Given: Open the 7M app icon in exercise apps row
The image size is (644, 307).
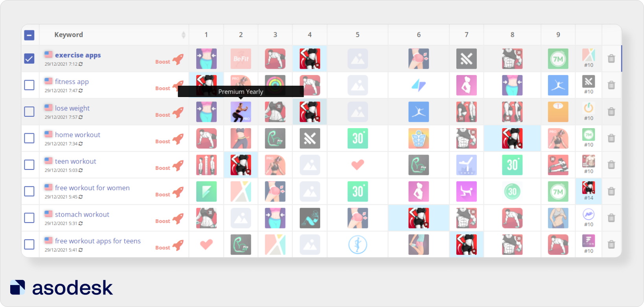Looking at the screenshot, I should pos(558,59).
